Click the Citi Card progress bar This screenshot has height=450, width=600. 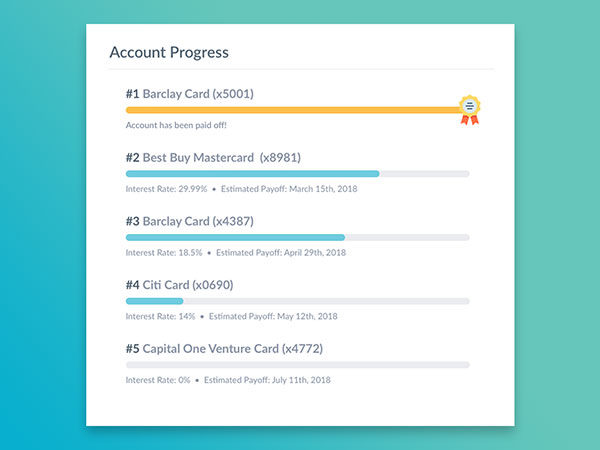click(x=155, y=301)
